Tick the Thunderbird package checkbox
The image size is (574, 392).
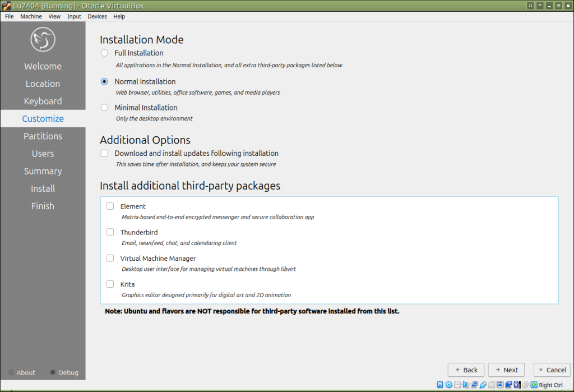coord(110,232)
